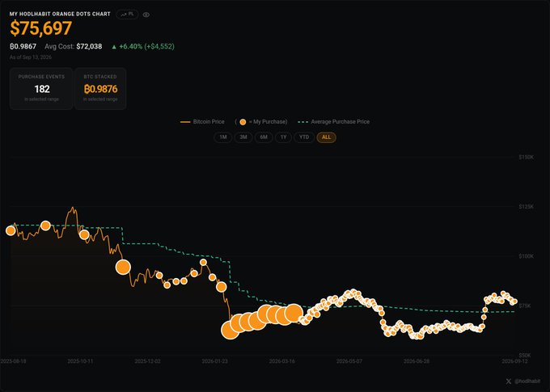The height and width of the screenshot is (392, 550).
Task: Click the $75,697 portfolio value
Action: [41, 28]
